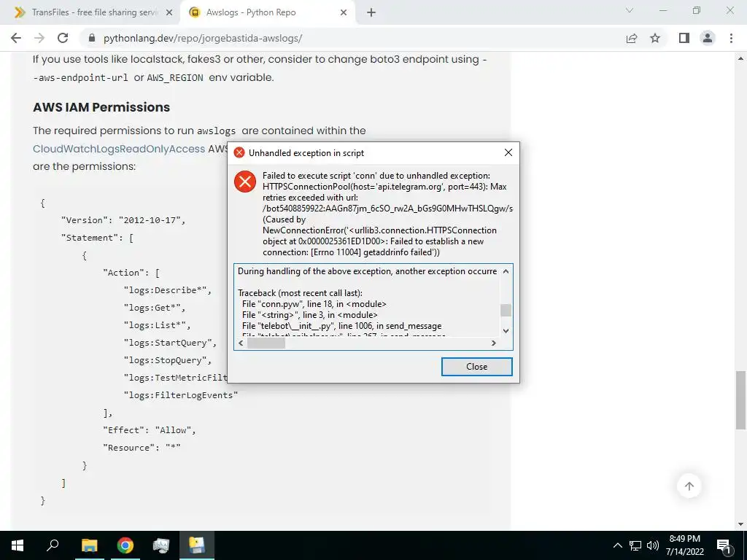Open the Chrome profile avatar icon
The height and width of the screenshot is (560, 747).
tap(708, 38)
